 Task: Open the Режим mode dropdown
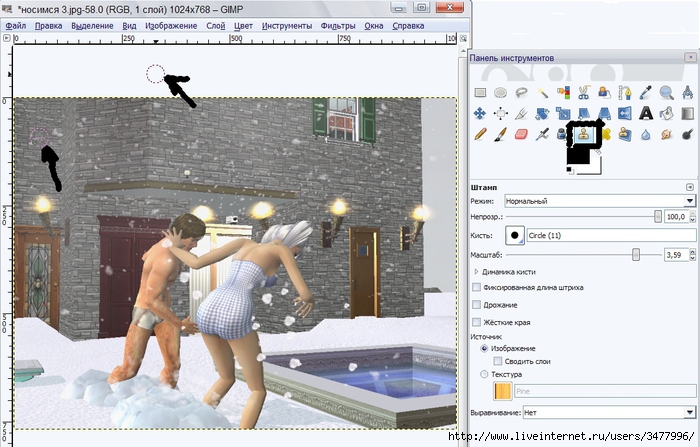tap(600, 201)
